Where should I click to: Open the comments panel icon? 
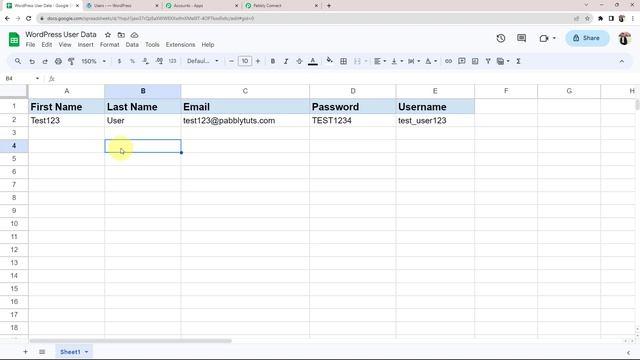[x=521, y=38]
